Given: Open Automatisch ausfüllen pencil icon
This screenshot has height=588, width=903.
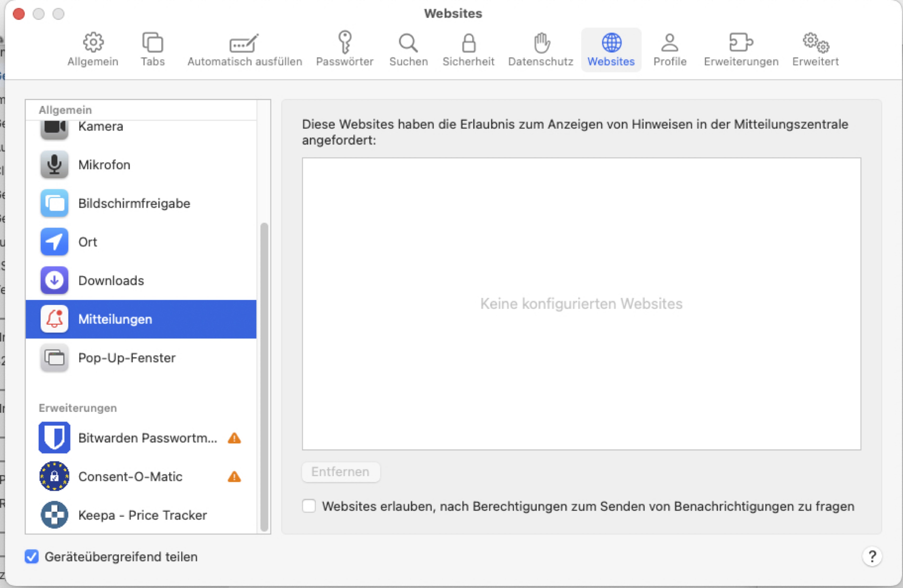Looking at the screenshot, I should [x=244, y=43].
